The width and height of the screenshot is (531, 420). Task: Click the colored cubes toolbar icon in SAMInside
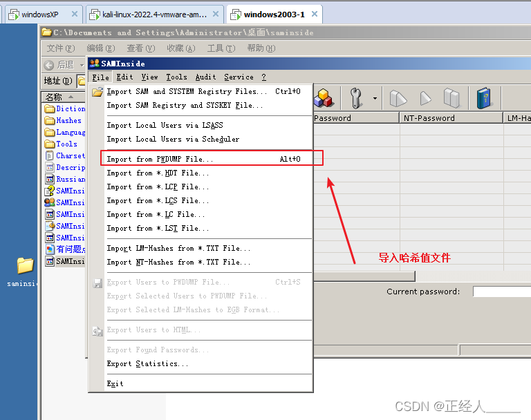324,98
